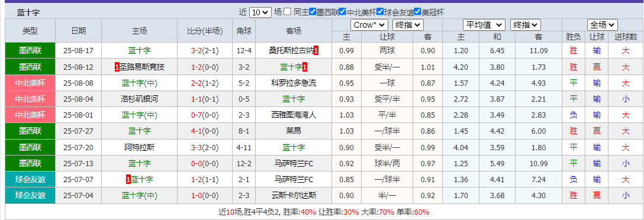Click handicap value 受平/半
The height and width of the screenshot is (220, 644).
387,99
